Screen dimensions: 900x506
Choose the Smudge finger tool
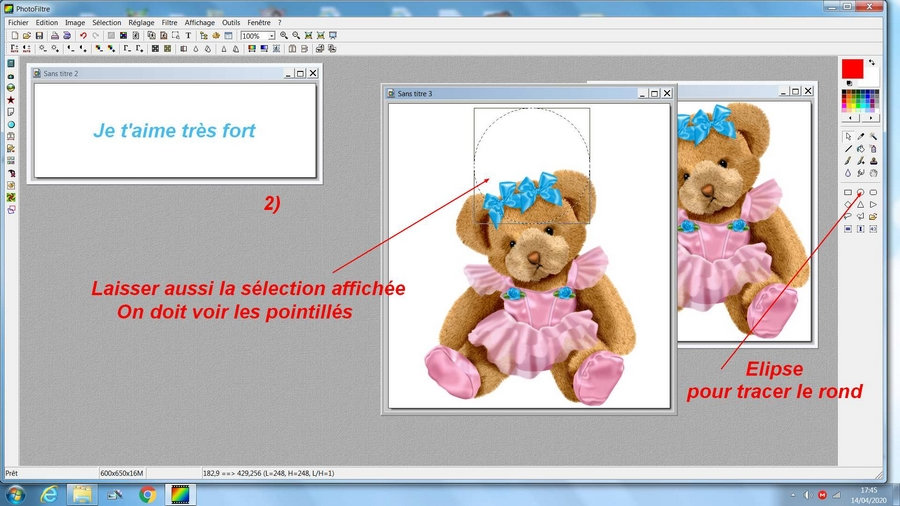pyautogui.click(x=860, y=173)
